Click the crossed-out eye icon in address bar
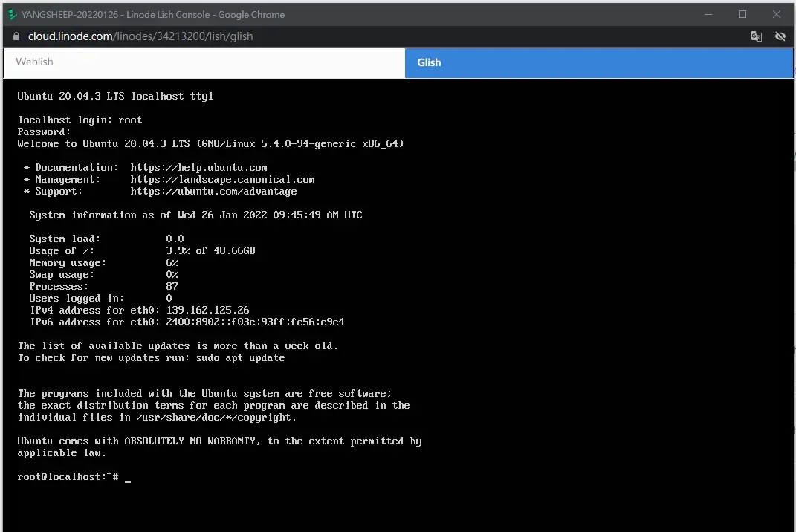The width and height of the screenshot is (796, 532). (x=780, y=36)
